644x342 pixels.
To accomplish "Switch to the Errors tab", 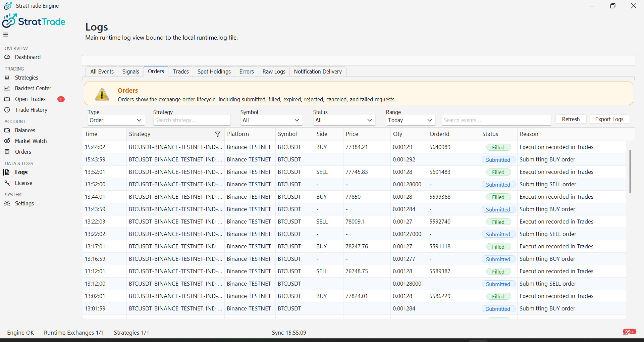I will pos(247,71).
